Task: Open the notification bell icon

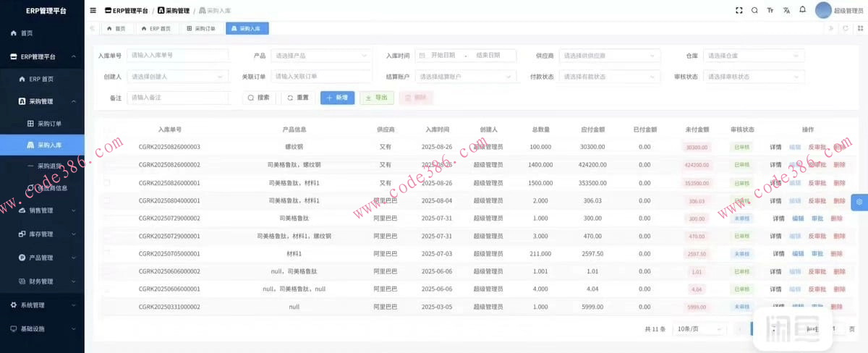Action: [x=802, y=10]
